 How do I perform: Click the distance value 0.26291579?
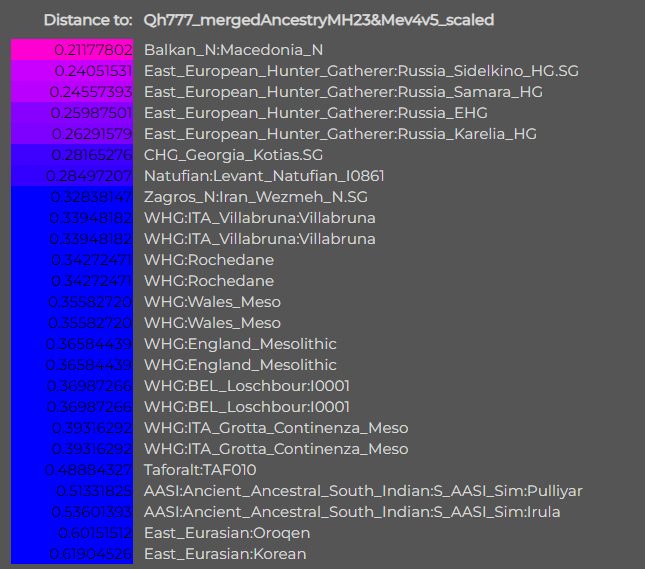(x=92, y=134)
